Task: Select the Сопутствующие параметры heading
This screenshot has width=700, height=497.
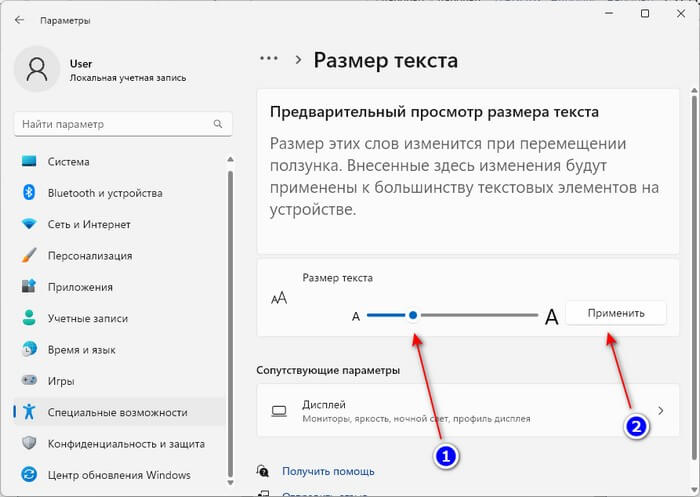Action: point(328,370)
